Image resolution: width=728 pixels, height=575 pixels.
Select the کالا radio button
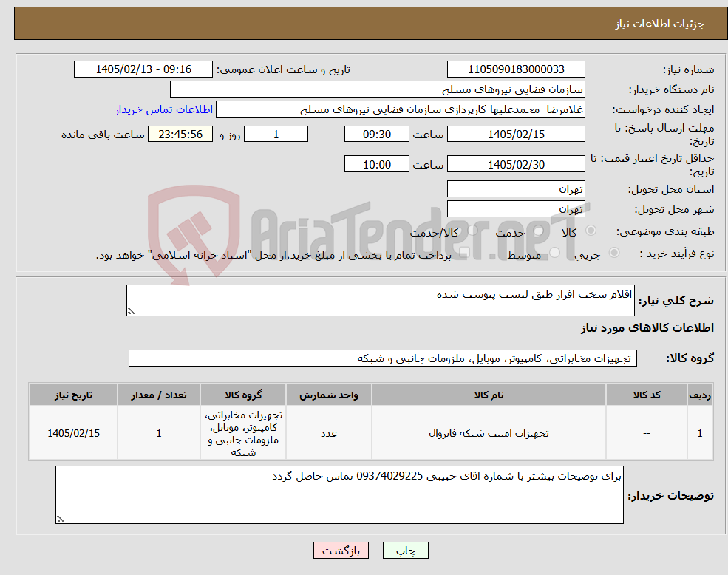click(x=591, y=231)
